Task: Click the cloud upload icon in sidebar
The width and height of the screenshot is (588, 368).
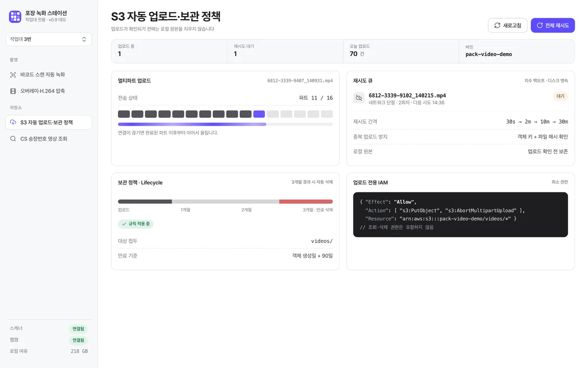Action: point(13,122)
